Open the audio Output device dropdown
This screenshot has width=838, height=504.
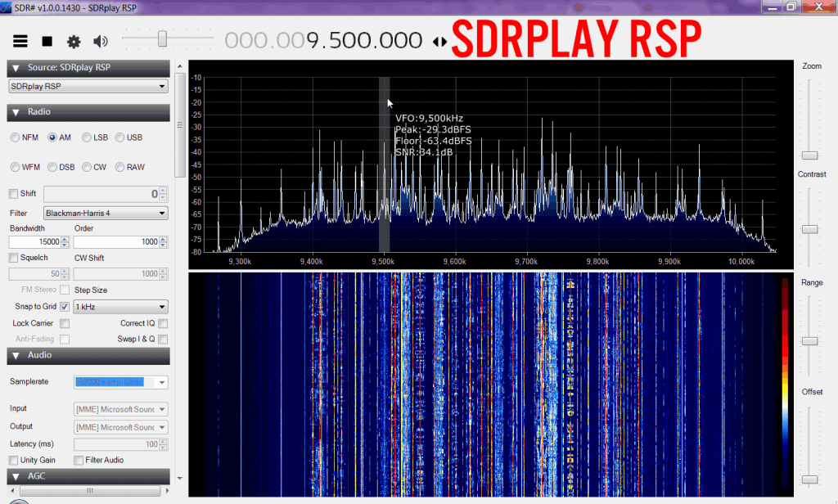[121, 428]
